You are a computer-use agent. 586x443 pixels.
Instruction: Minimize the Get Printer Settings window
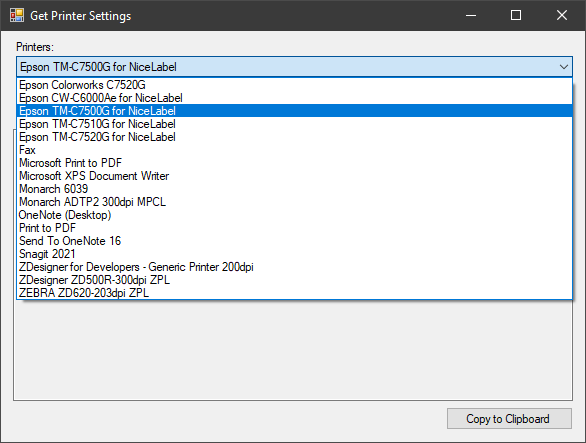471,15
